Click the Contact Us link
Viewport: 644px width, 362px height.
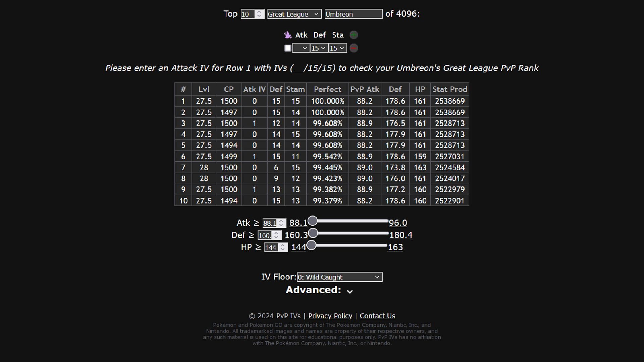coord(377,316)
